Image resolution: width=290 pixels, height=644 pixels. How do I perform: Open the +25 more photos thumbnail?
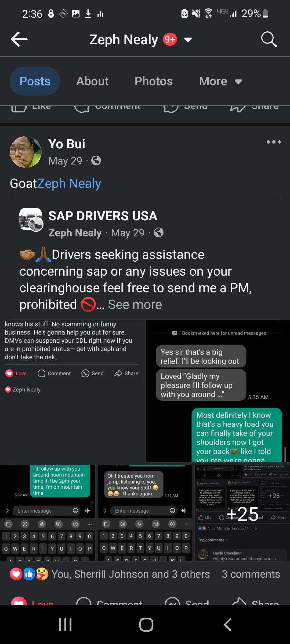click(242, 513)
